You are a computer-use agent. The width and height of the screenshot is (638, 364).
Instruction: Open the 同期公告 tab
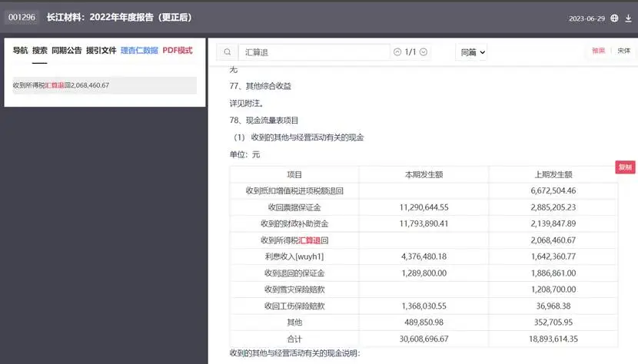tap(67, 51)
